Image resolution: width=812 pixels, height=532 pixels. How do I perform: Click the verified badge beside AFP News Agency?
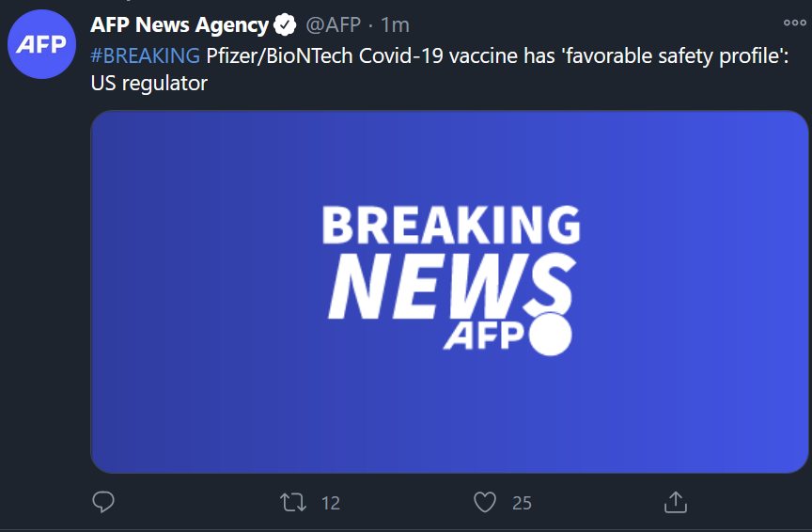point(285,25)
